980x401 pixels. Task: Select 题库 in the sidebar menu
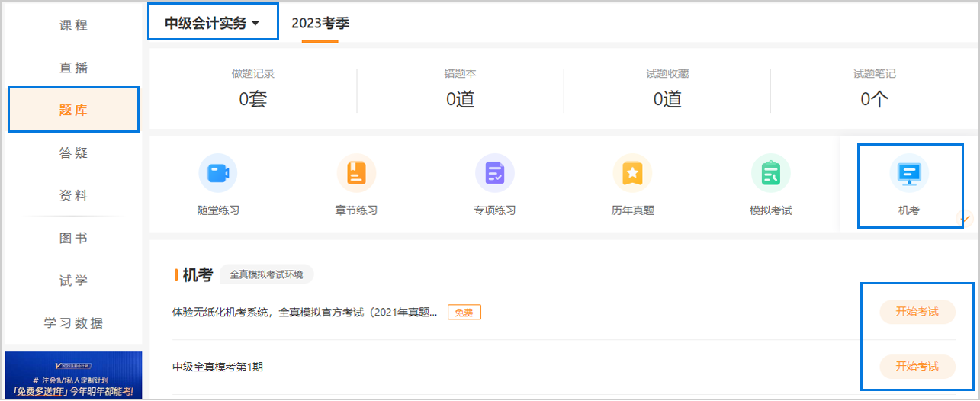[x=73, y=111]
